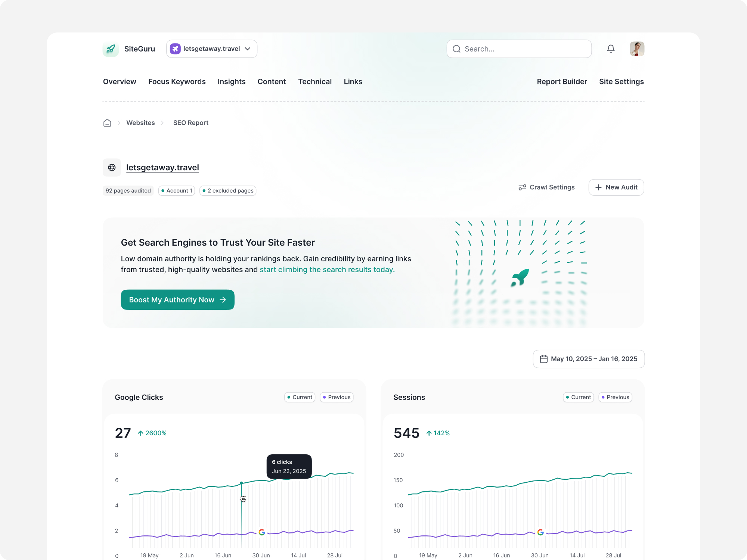747x560 pixels.
Task: Toggle the Current series in Google Clicks
Action: pos(300,397)
